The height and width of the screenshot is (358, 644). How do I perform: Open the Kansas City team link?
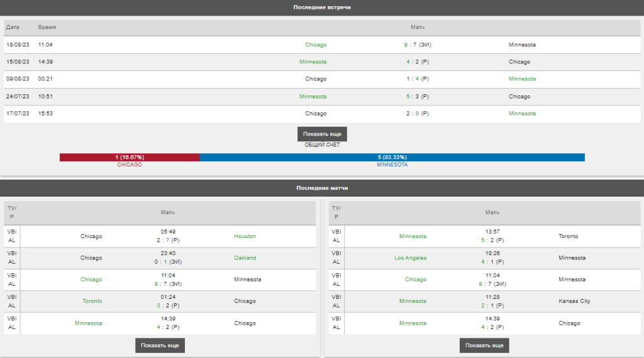click(x=574, y=301)
